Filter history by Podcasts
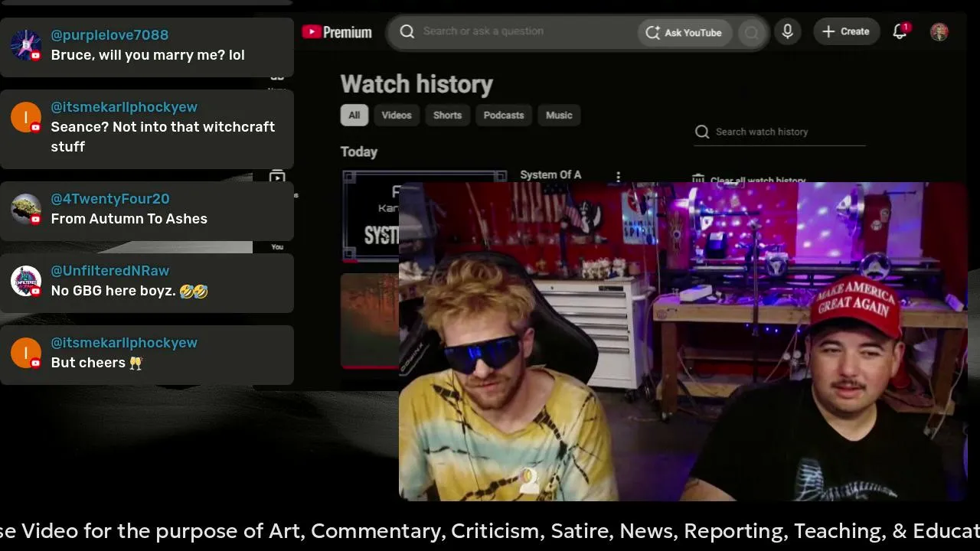Screen dimensions: 980x551 coord(504,115)
